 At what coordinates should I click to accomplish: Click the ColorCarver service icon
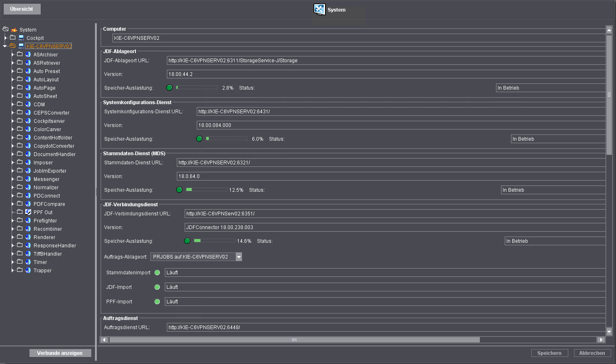[x=28, y=129]
